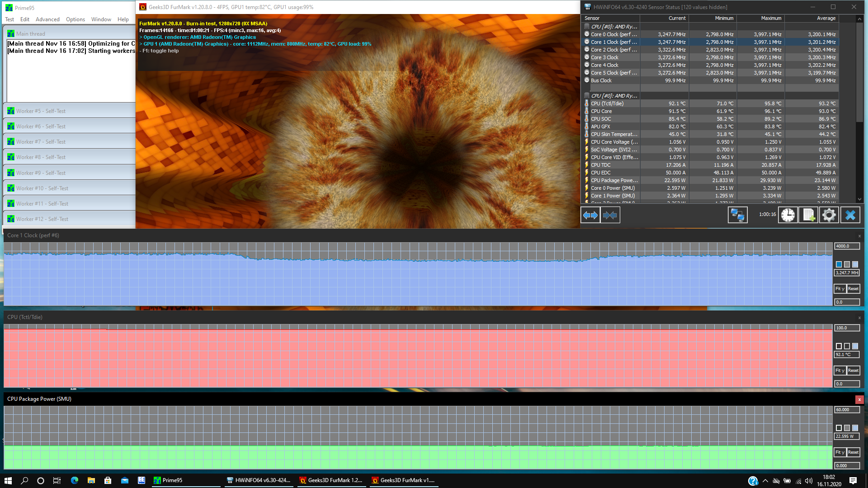This screenshot has width=868, height=488.
Task: Toggle gray middle square in Core 1 Clock graph
Action: point(847,264)
